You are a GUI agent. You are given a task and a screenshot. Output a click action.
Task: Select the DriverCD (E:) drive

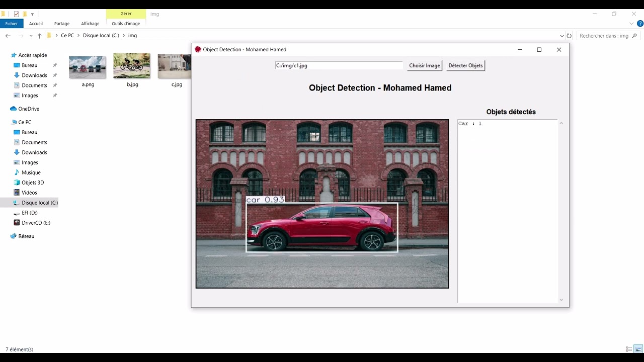click(36, 223)
